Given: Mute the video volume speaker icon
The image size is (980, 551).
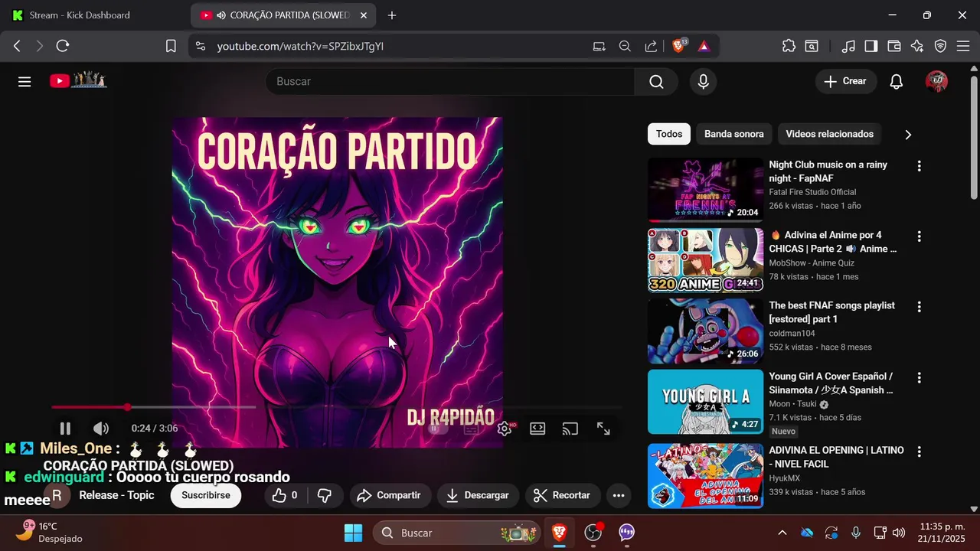Looking at the screenshot, I should tap(101, 429).
